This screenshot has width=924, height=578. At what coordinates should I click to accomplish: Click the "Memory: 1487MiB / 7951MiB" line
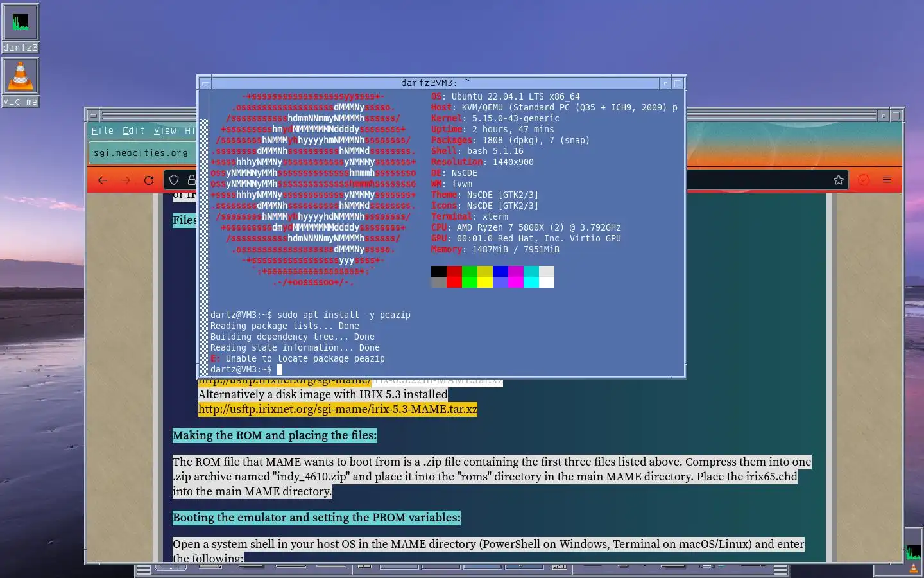click(x=495, y=249)
